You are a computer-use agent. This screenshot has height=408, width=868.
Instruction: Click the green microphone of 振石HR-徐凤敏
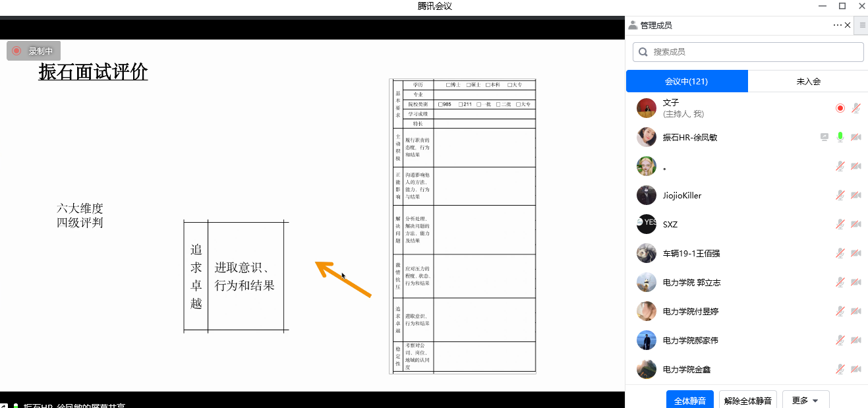[840, 137]
